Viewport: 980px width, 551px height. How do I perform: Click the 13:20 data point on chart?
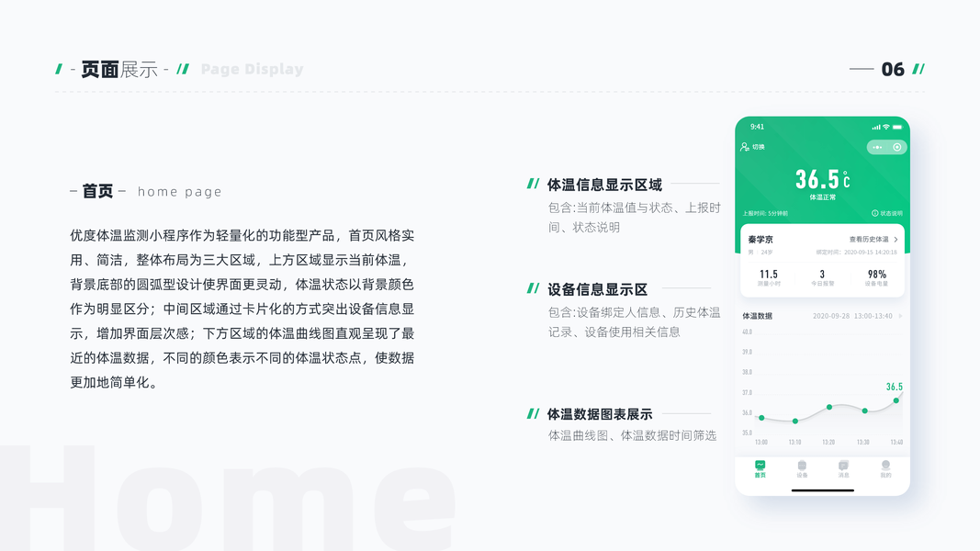click(x=829, y=407)
